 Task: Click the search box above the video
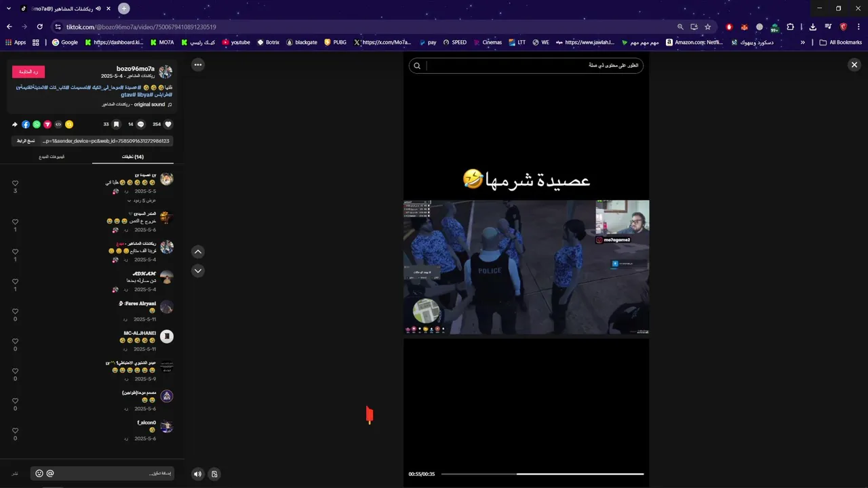[x=526, y=66]
